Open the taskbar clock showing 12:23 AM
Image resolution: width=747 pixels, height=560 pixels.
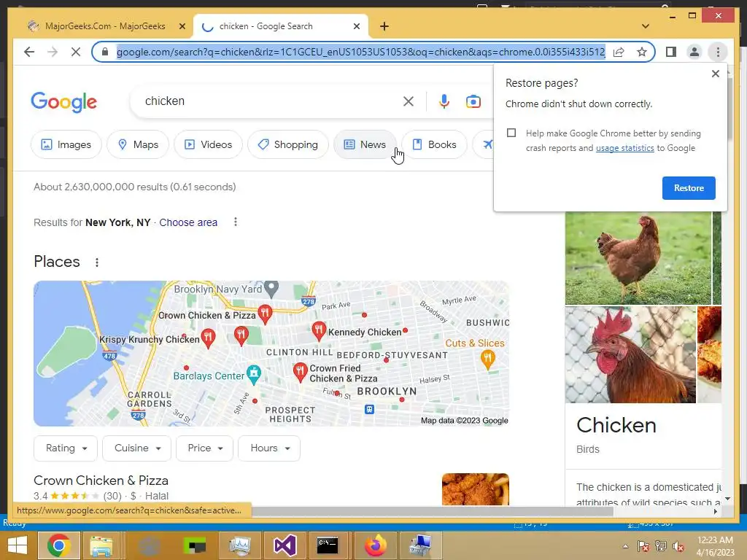click(715, 545)
